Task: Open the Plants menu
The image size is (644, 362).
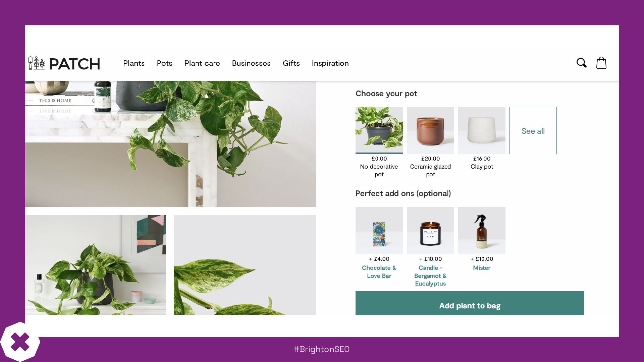Action: click(134, 63)
